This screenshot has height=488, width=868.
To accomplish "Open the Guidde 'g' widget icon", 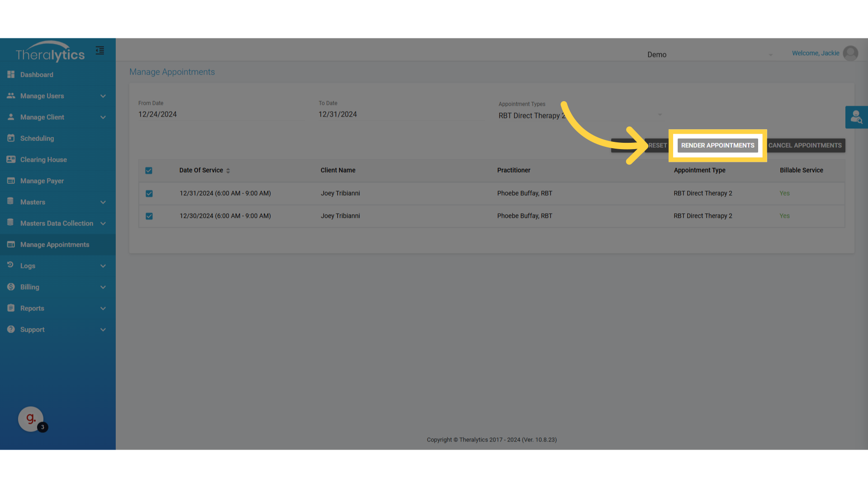I will tap(30, 419).
